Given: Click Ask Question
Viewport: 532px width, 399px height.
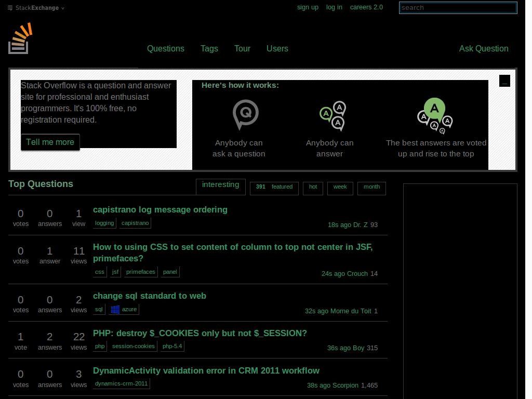Looking at the screenshot, I should (x=484, y=48).
